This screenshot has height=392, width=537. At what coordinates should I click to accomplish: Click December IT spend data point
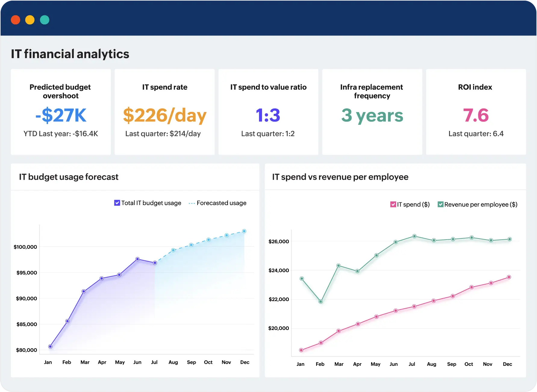[509, 277]
